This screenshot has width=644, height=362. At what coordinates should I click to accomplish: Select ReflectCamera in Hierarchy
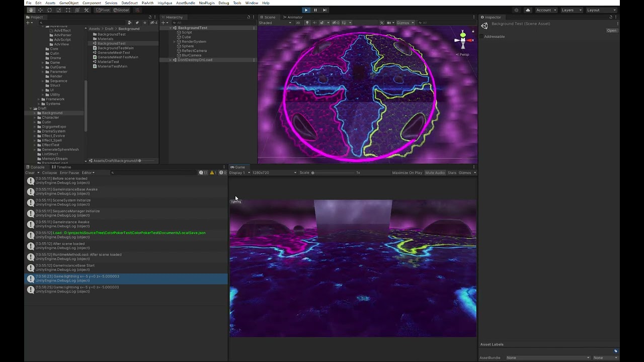(194, 51)
